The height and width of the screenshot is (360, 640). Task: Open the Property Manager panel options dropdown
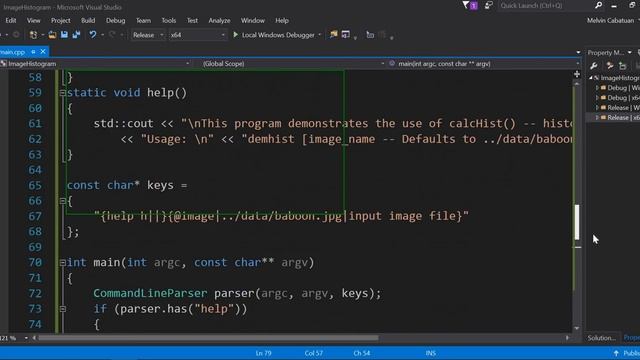click(629, 52)
